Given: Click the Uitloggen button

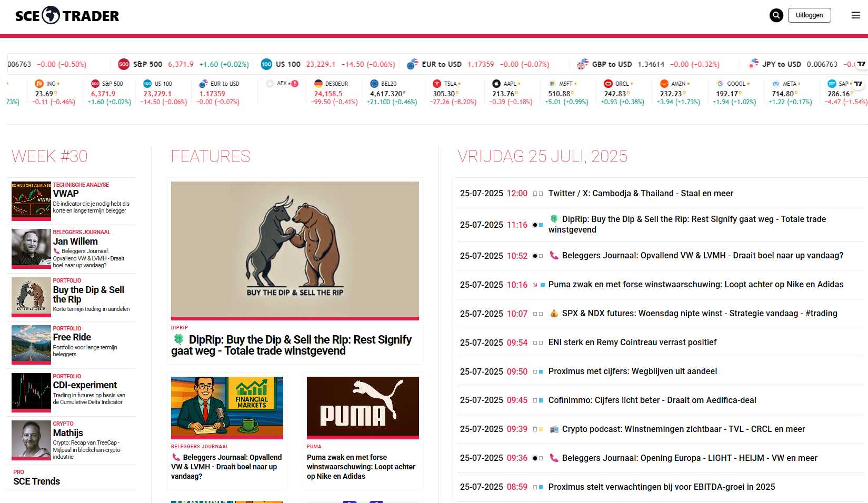Looking at the screenshot, I should (x=809, y=15).
